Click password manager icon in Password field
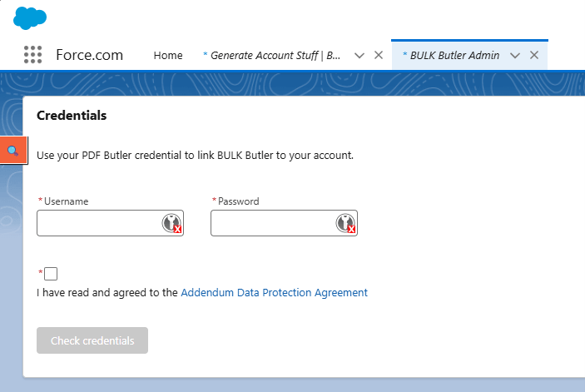This screenshot has height=392, width=585. tap(345, 223)
